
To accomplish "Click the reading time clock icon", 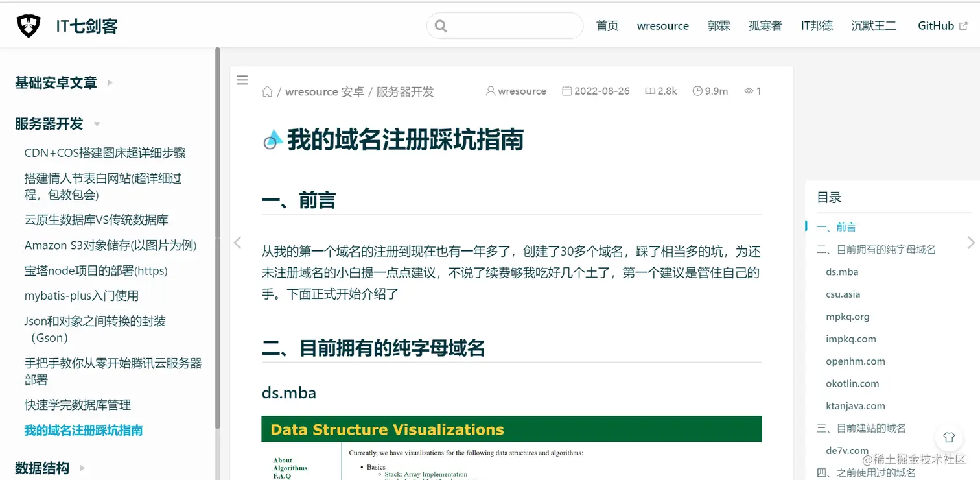I will click(697, 91).
